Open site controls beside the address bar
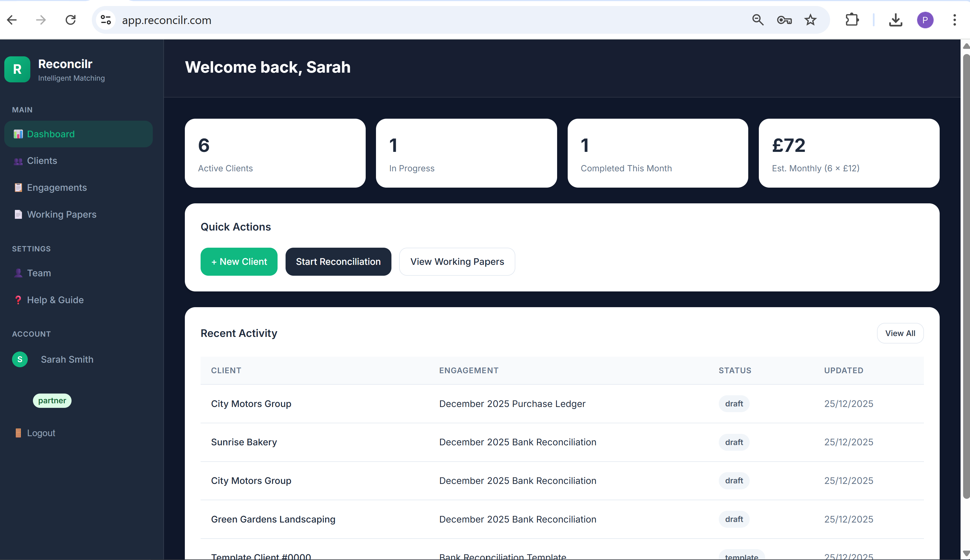The height and width of the screenshot is (560, 970). (105, 20)
